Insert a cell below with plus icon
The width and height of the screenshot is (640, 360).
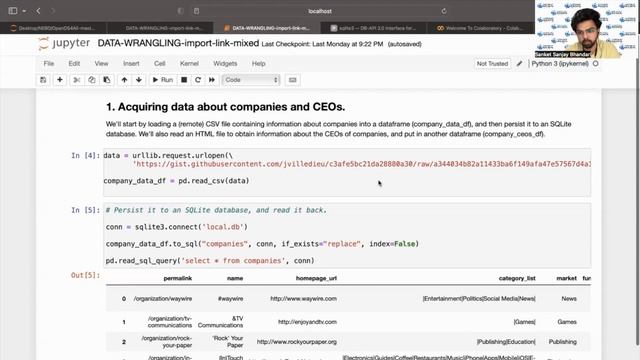[x=60, y=80]
